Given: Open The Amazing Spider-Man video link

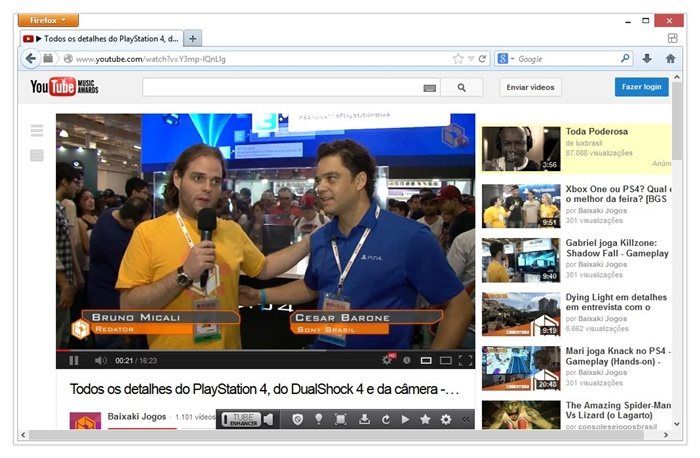Looking at the screenshot, I should click(618, 410).
